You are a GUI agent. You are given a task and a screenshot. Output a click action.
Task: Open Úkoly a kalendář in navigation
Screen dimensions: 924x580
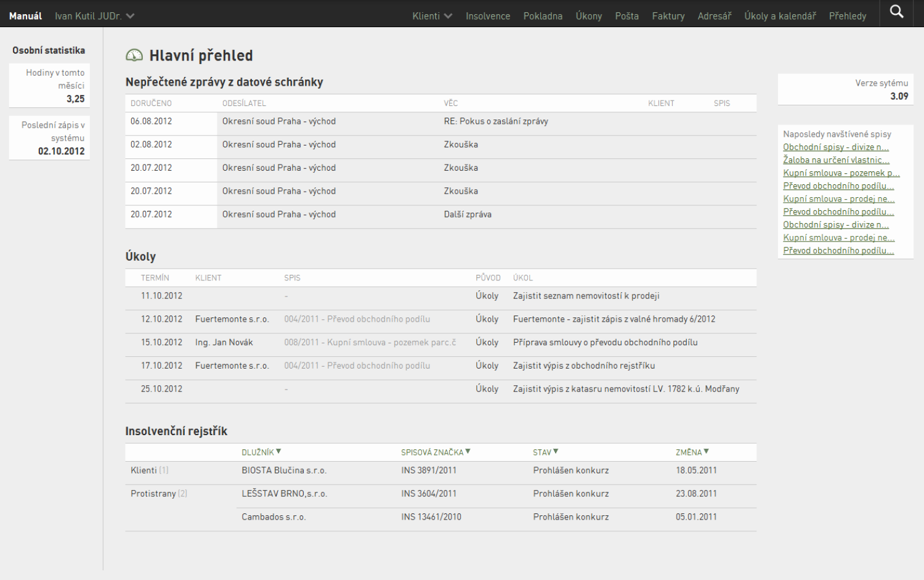tap(780, 16)
